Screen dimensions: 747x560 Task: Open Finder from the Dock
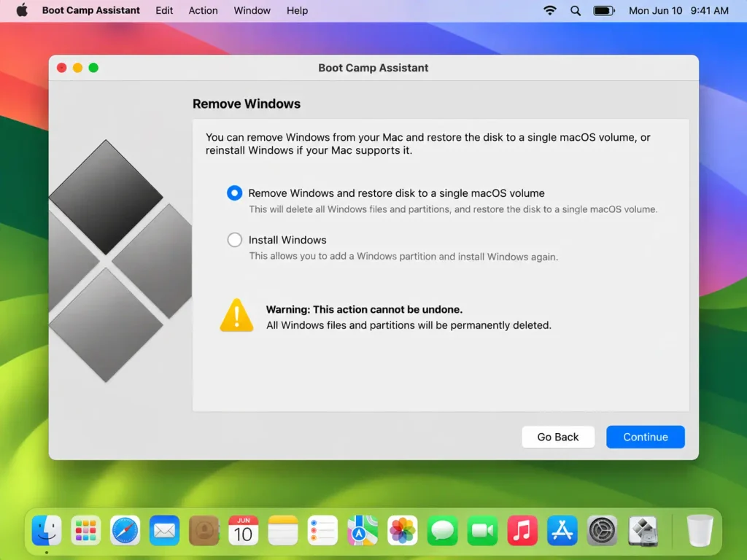click(x=47, y=531)
